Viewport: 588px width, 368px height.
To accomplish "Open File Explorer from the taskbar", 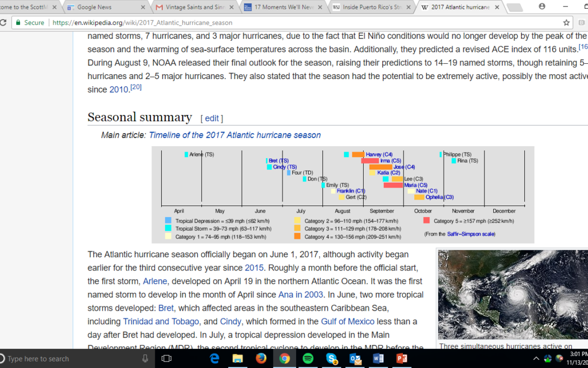I will tap(237, 358).
